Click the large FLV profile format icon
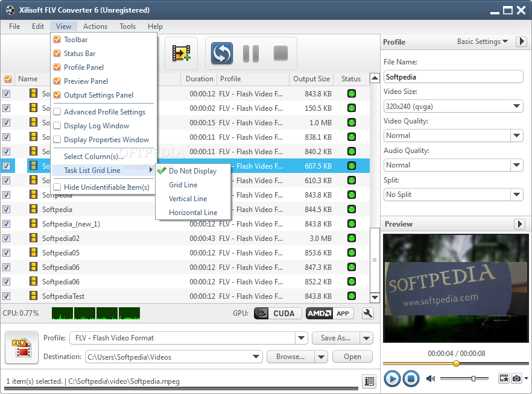The height and width of the screenshot is (394, 532). [x=22, y=348]
